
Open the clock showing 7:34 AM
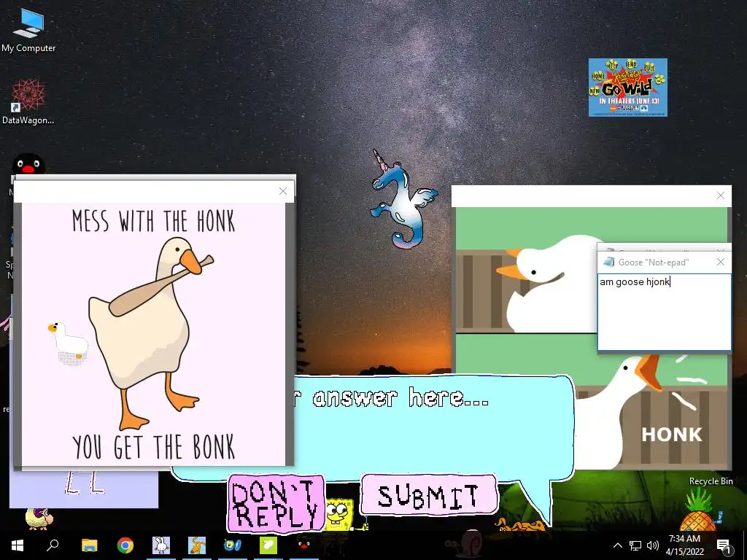pyautogui.click(x=684, y=545)
